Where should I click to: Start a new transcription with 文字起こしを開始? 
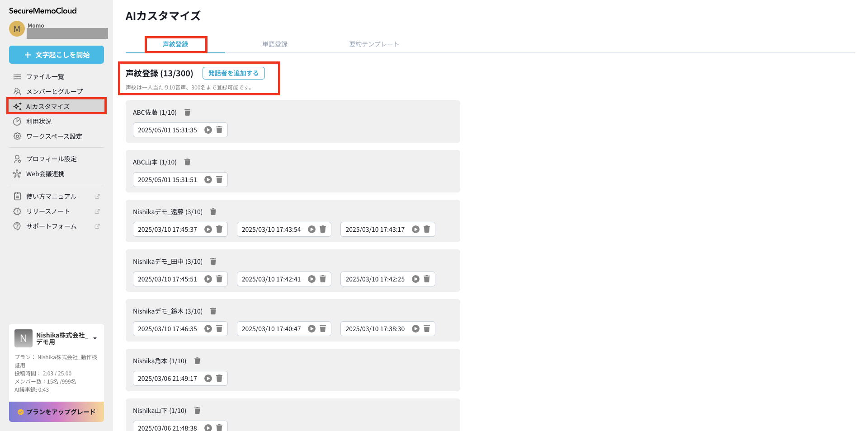(57, 55)
